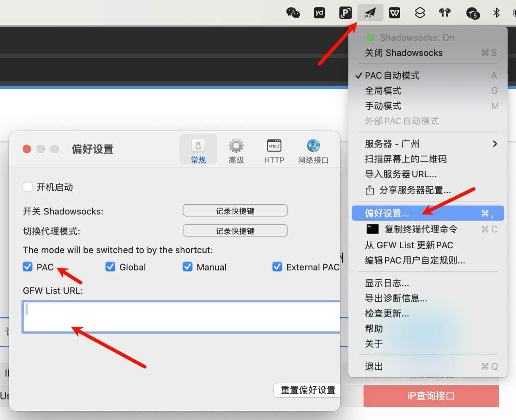This screenshot has width=516, height=420.
Task: Open 关于 from the Shadowsocks menu
Action: [x=428, y=344]
